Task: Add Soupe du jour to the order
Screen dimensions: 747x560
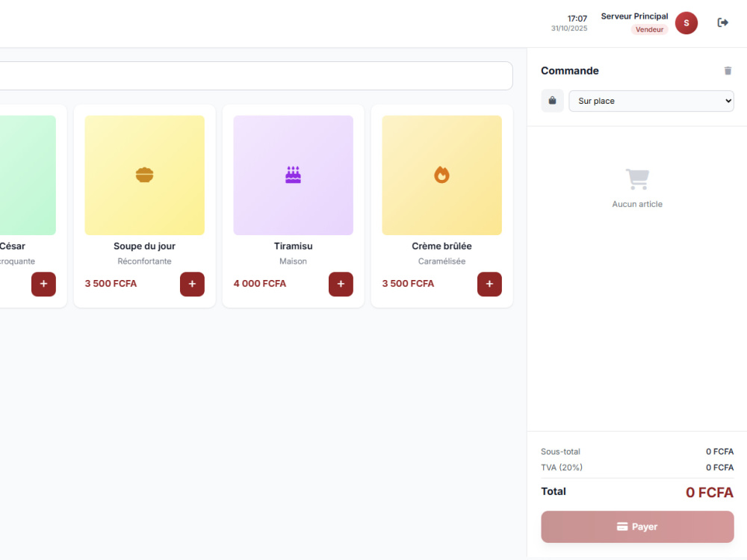Action: [x=192, y=284]
